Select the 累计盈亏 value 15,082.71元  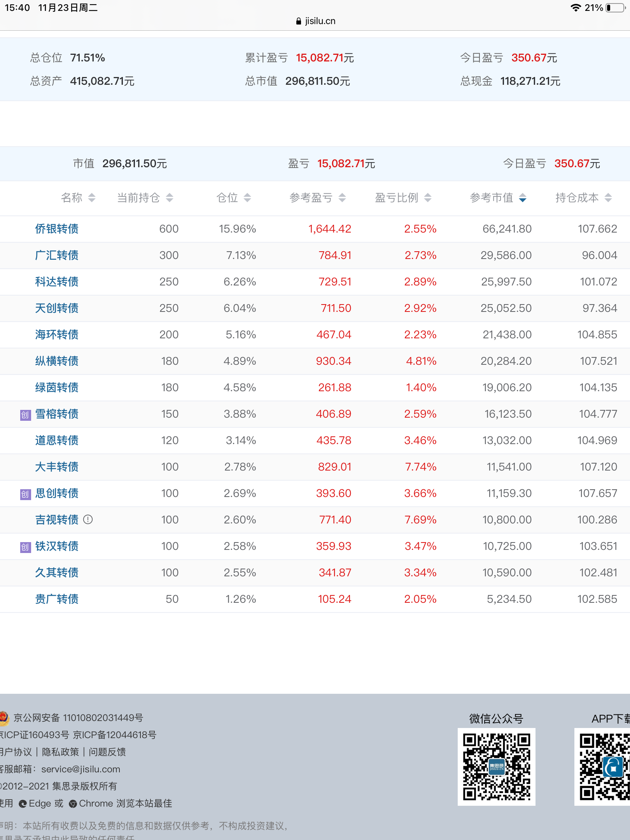point(325,58)
